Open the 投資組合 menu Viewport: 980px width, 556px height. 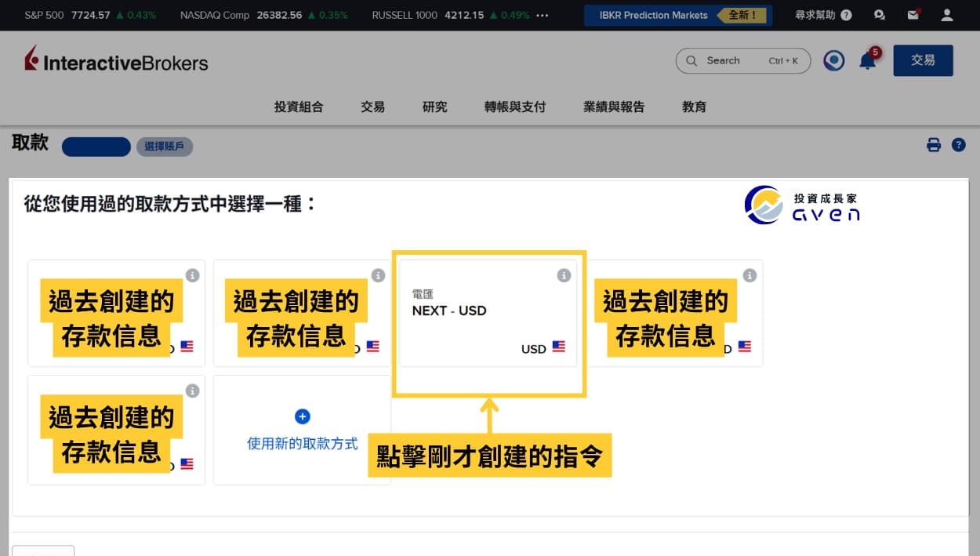coord(299,107)
